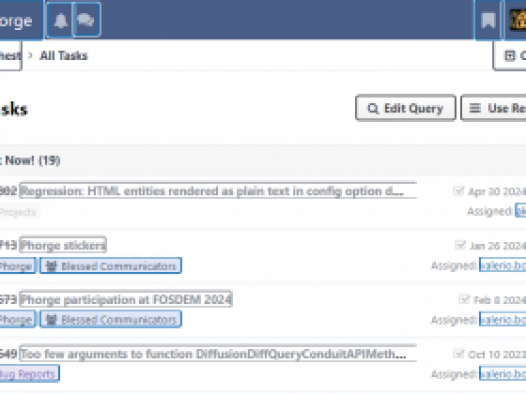Click the Use Results button
This screenshot has width=526, height=394.
point(493,108)
